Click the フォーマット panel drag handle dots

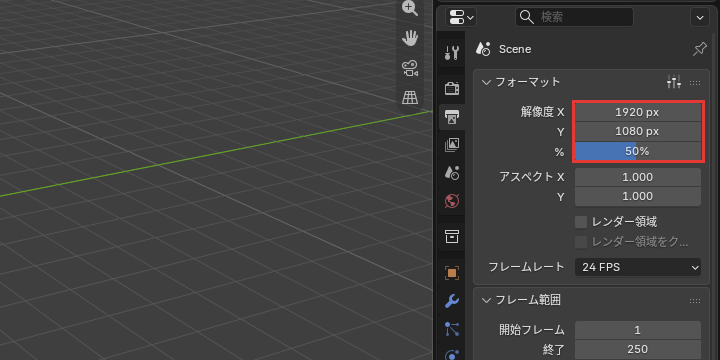pyautogui.click(x=695, y=83)
